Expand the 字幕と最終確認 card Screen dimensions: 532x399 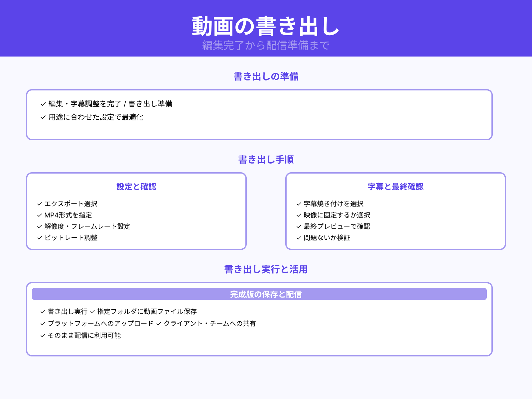[x=395, y=187]
